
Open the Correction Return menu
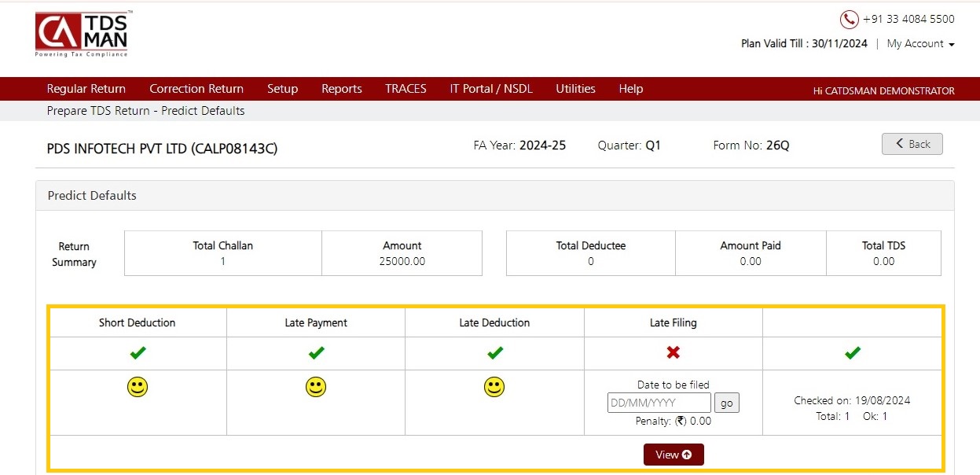[x=196, y=89]
